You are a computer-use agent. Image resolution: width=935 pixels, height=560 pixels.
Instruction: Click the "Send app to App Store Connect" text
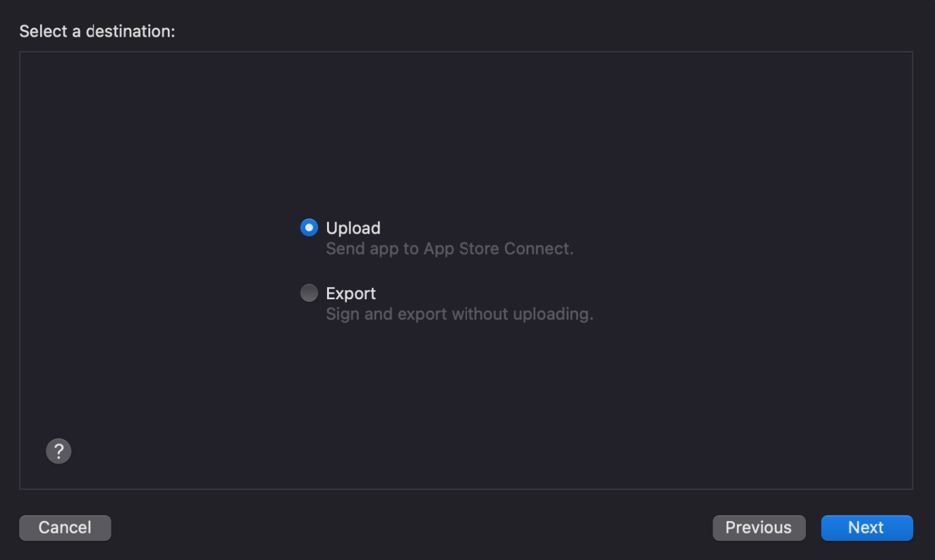pyautogui.click(x=450, y=248)
